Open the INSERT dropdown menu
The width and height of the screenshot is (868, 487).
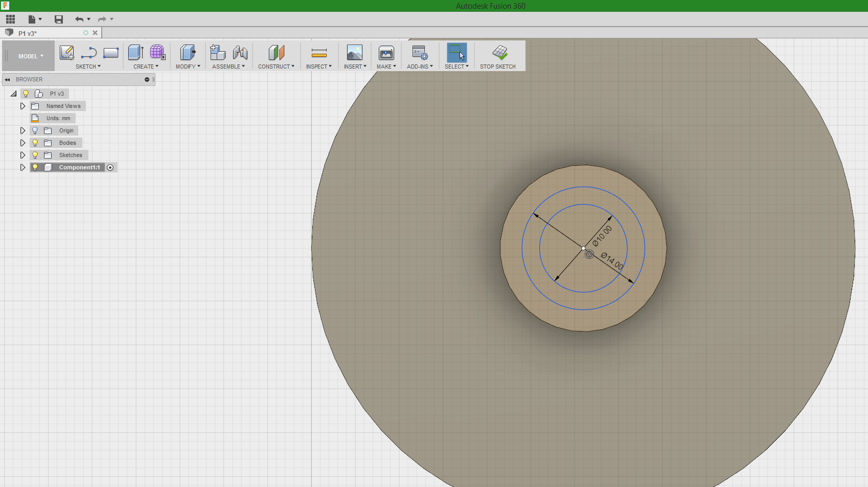[355, 67]
